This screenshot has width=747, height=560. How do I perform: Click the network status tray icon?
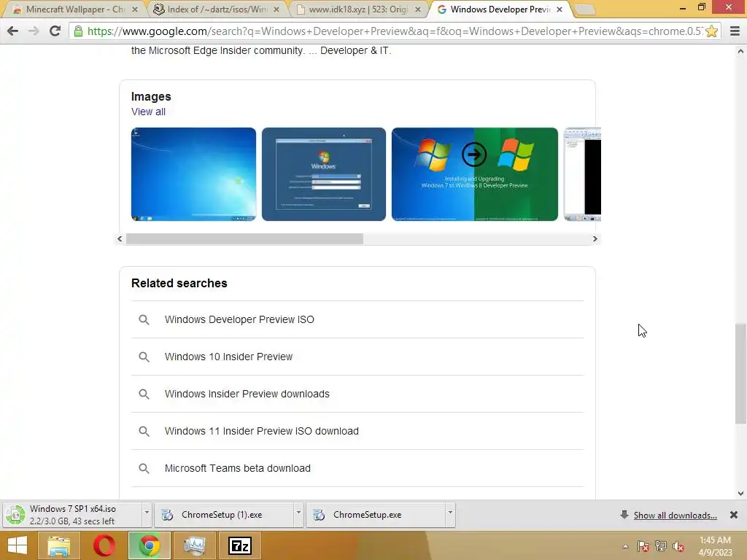pos(661,546)
